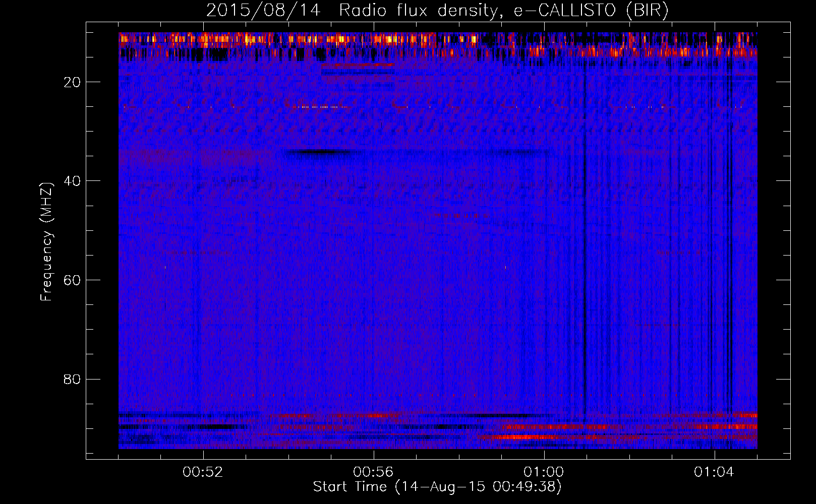Click the 'Start Time (14-Aug-15 00:49:38)' label
The height and width of the screenshot is (504, 816).
pyautogui.click(x=437, y=486)
